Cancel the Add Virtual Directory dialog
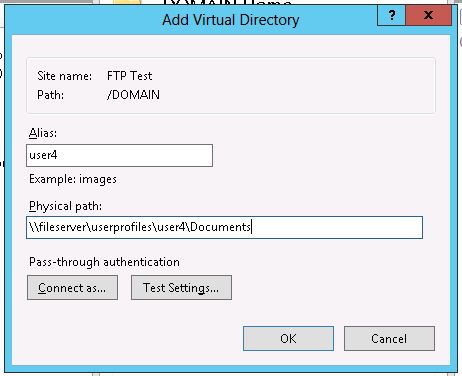462x376 pixels. point(389,339)
